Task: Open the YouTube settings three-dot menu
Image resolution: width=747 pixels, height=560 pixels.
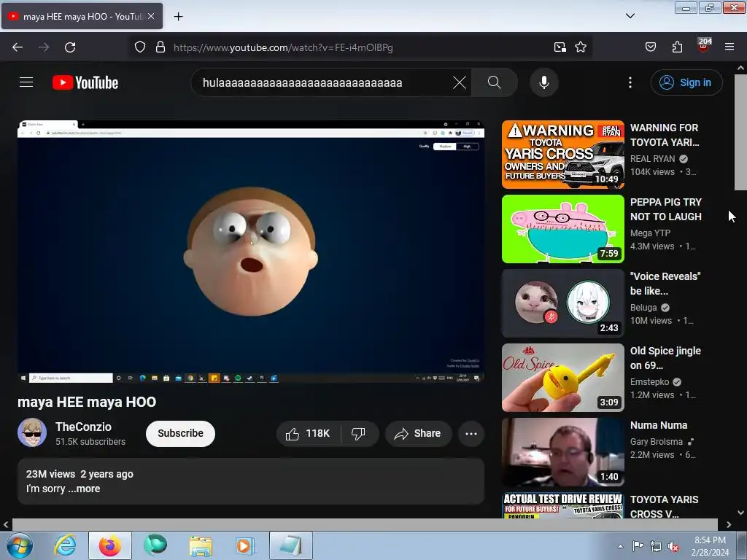Action: pos(630,82)
